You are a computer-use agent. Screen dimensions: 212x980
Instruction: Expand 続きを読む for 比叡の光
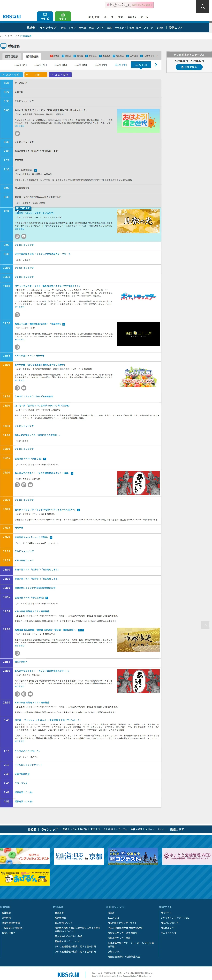click(19, 229)
